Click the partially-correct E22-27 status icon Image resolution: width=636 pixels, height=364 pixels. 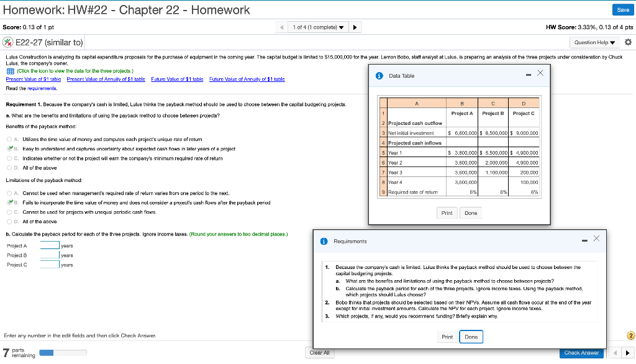coord(7,42)
